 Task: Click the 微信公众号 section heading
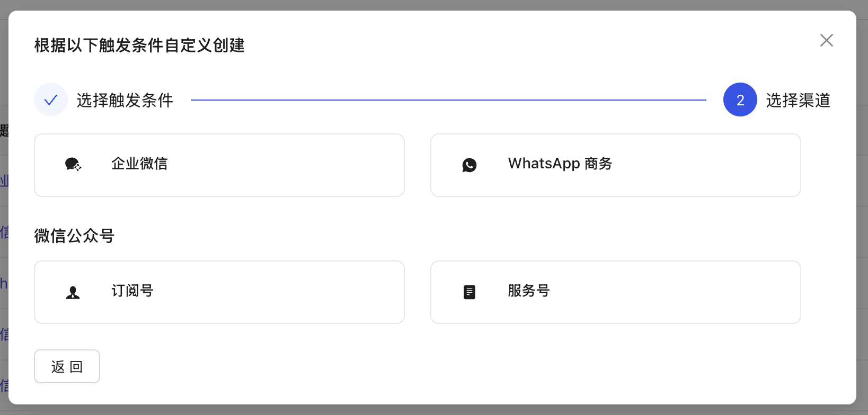pos(74,236)
